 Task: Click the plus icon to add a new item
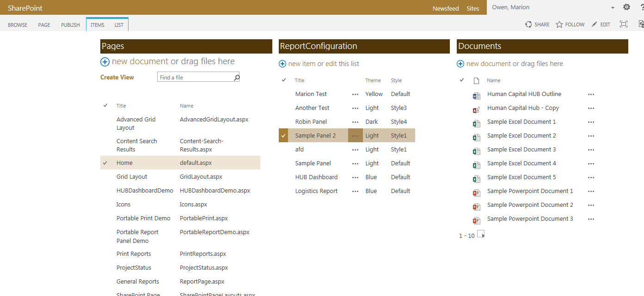(x=282, y=63)
